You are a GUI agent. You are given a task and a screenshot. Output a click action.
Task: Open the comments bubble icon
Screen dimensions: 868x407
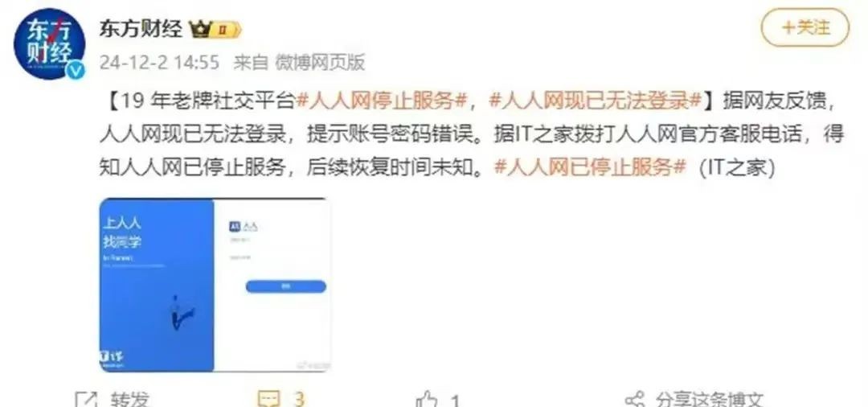pos(269,399)
